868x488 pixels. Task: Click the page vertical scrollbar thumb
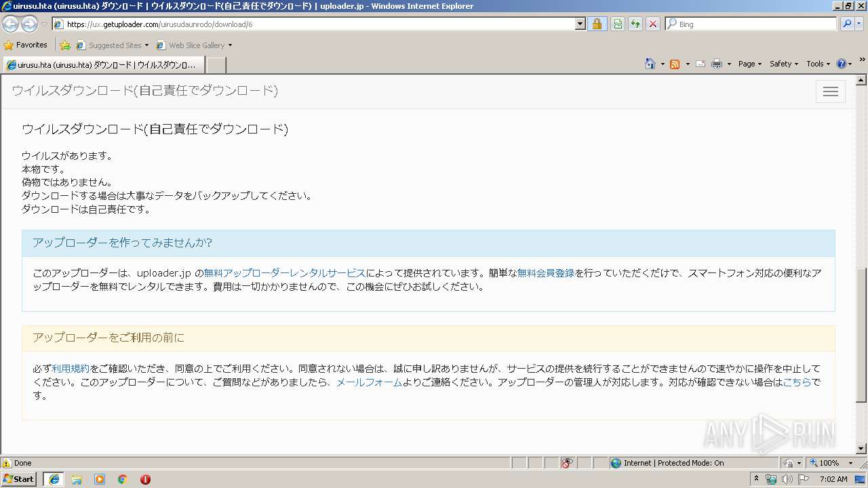[861, 335]
